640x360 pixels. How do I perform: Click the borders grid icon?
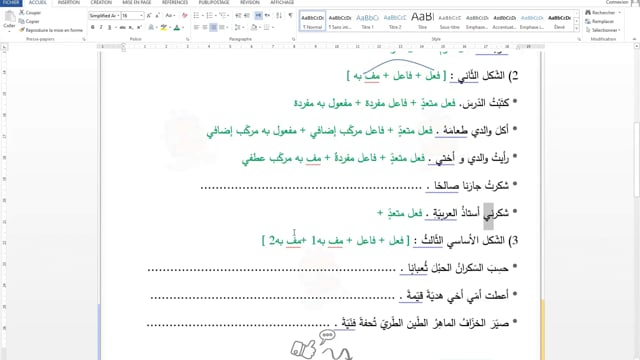(266, 27)
